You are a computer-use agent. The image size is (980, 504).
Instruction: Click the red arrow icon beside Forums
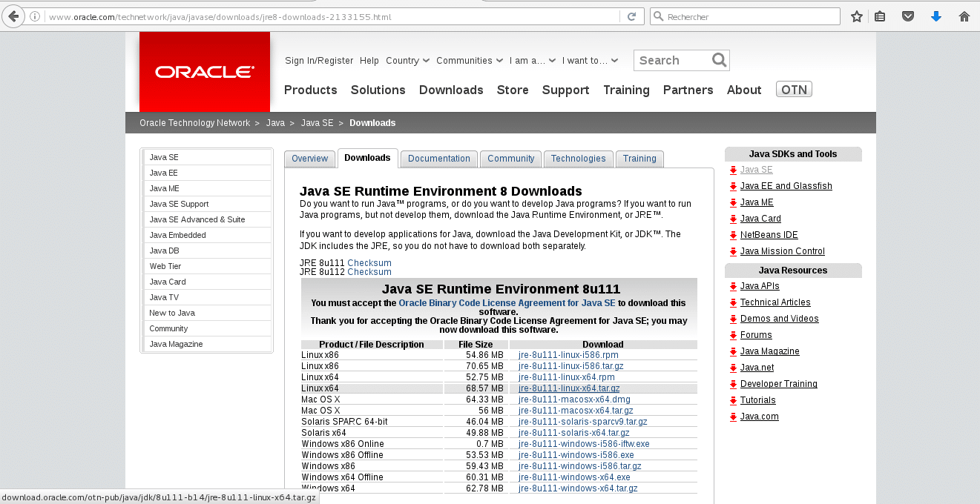click(733, 336)
